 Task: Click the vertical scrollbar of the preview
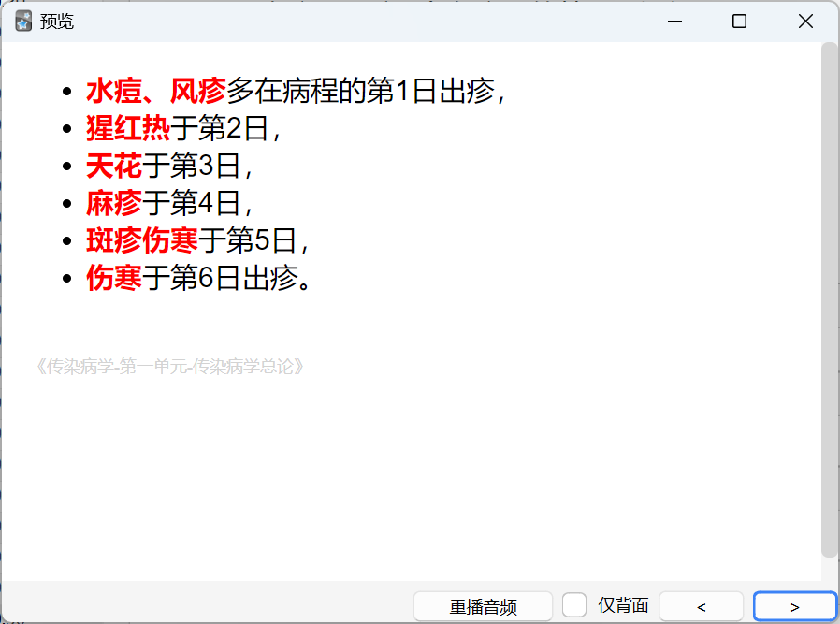(830, 300)
